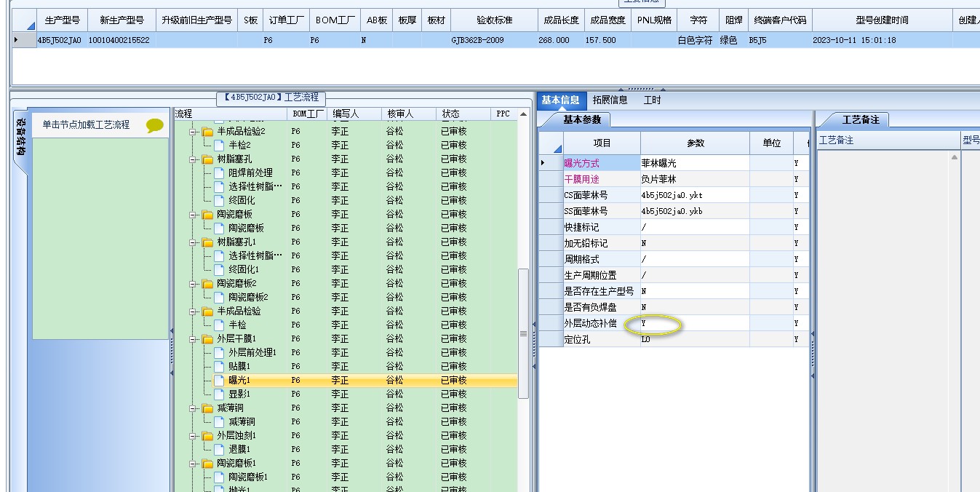The image size is (980, 492).
Task: Select the vertical 设备结构 side tab
Action: point(21,137)
